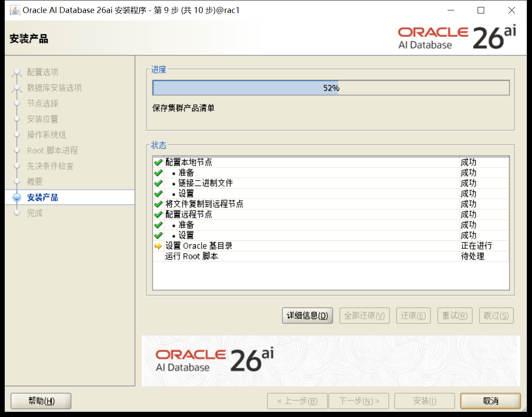Screen dimensions: 532x417
Task: Click the 待处理 status cell
Action: point(484,256)
